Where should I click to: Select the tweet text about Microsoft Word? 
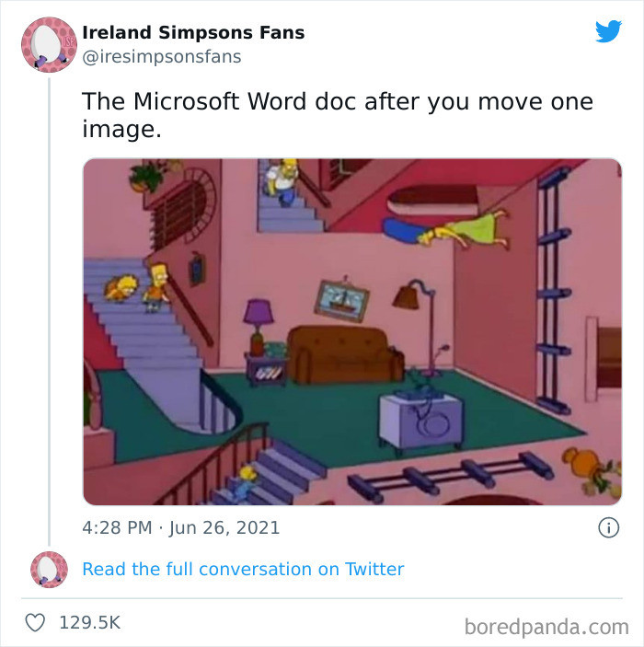338,115
